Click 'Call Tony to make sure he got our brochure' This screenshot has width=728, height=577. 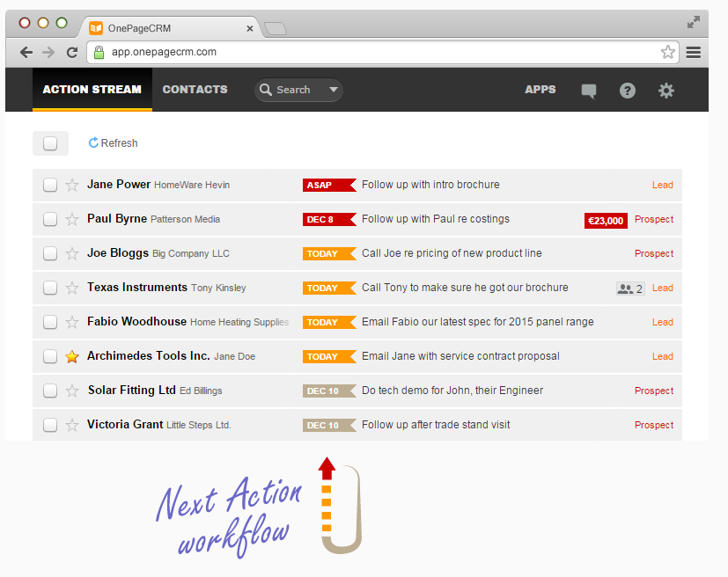click(x=465, y=288)
